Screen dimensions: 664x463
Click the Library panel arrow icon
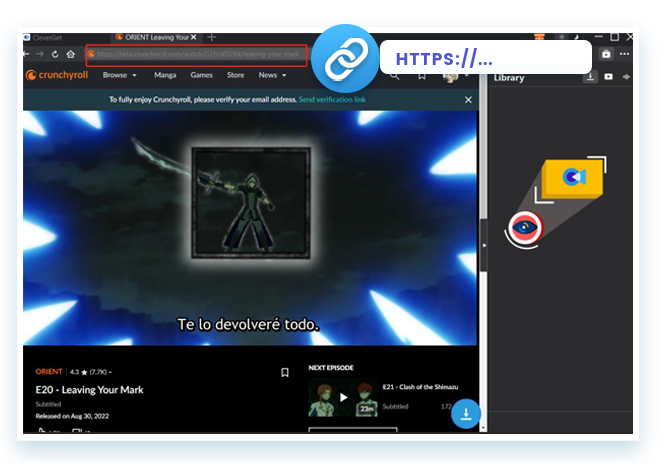point(626,77)
